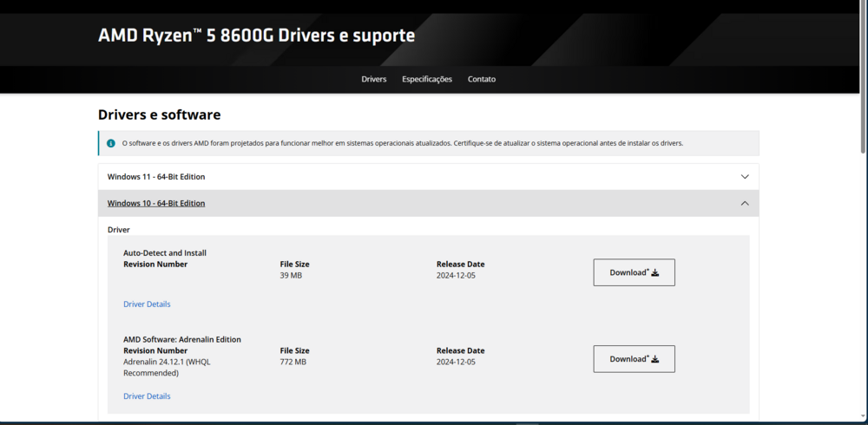Open Driver Details for Auto-Detect and Install

(147, 304)
